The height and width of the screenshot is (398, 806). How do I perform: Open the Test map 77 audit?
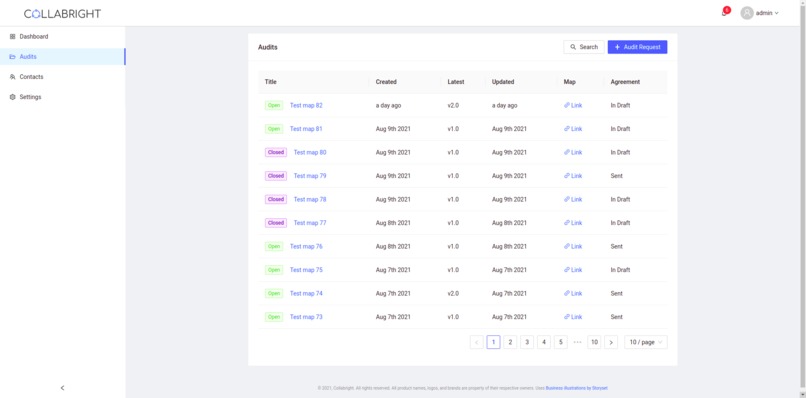coord(309,223)
